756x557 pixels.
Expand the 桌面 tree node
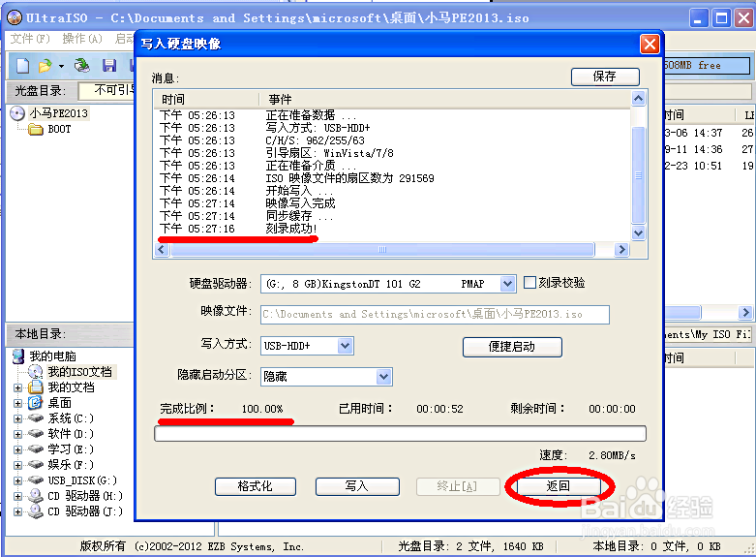[x=17, y=403]
